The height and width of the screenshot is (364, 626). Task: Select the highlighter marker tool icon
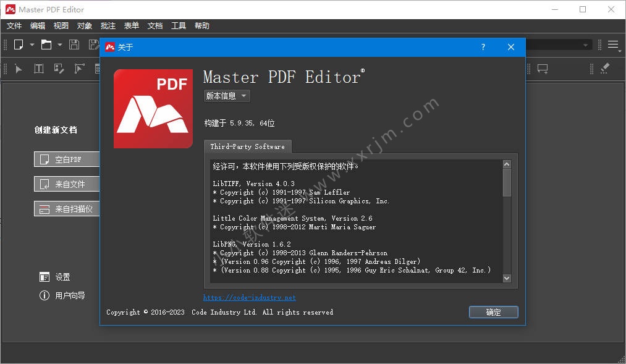coord(605,68)
